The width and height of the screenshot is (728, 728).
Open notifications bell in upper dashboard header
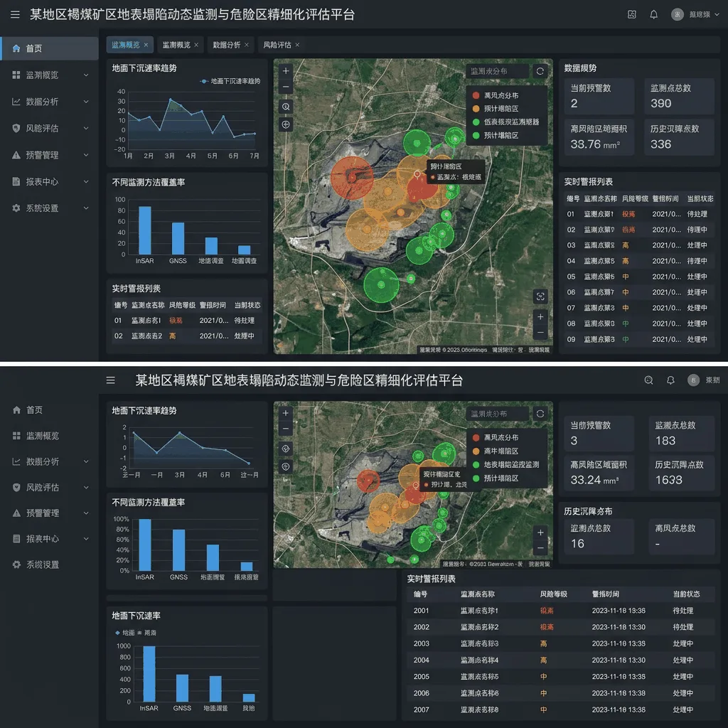[x=653, y=14]
